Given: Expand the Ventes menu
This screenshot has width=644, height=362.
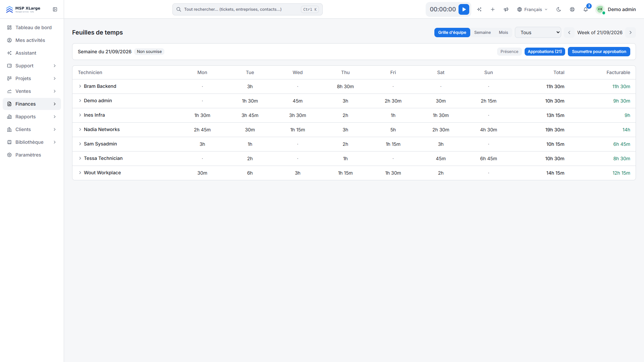Looking at the screenshot, I should 32,91.
